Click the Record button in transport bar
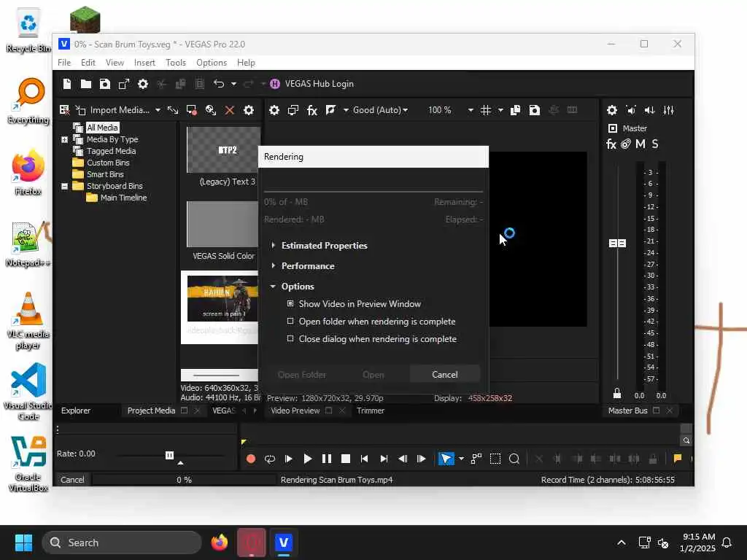 click(251, 459)
